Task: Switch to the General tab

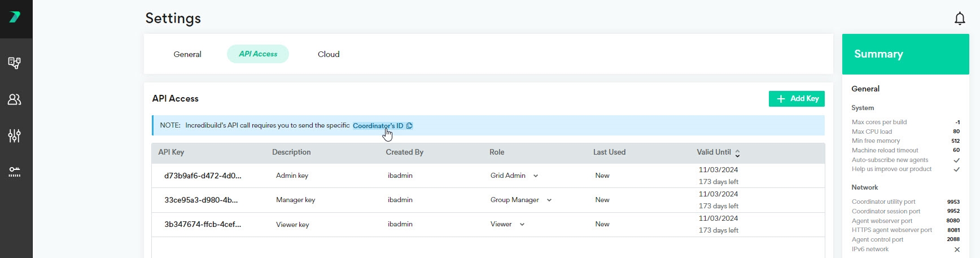Action: point(187,54)
